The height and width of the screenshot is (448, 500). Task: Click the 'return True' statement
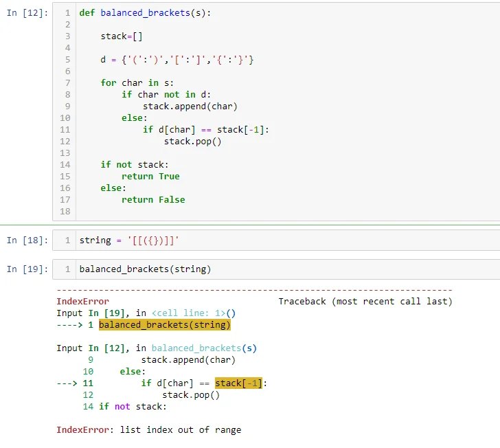tap(150, 177)
